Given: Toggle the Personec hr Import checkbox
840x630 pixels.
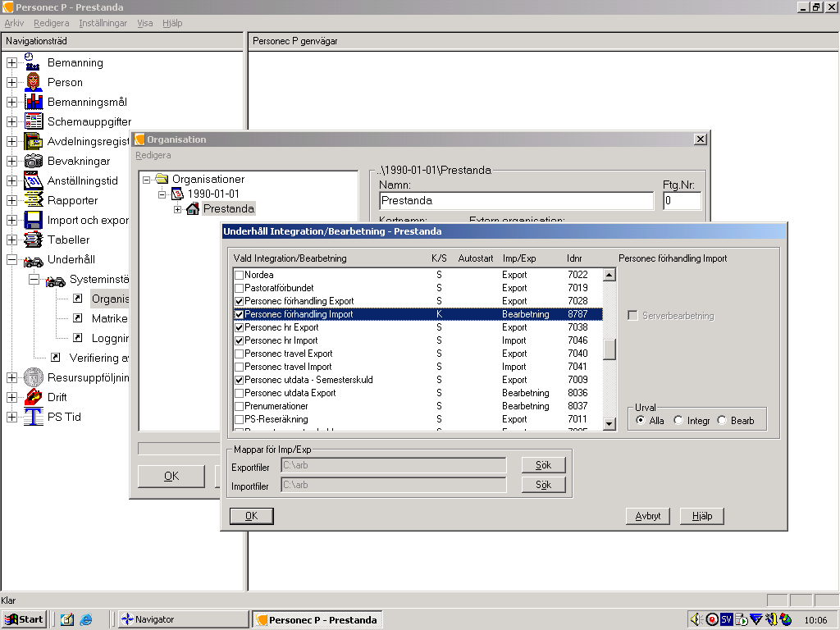Looking at the screenshot, I should pos(239,340).
